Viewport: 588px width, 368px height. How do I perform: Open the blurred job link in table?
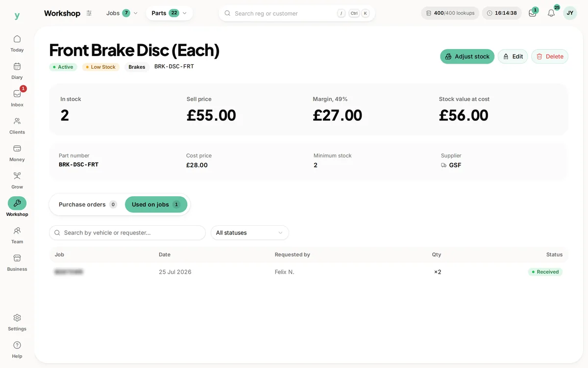pos(69,272)
